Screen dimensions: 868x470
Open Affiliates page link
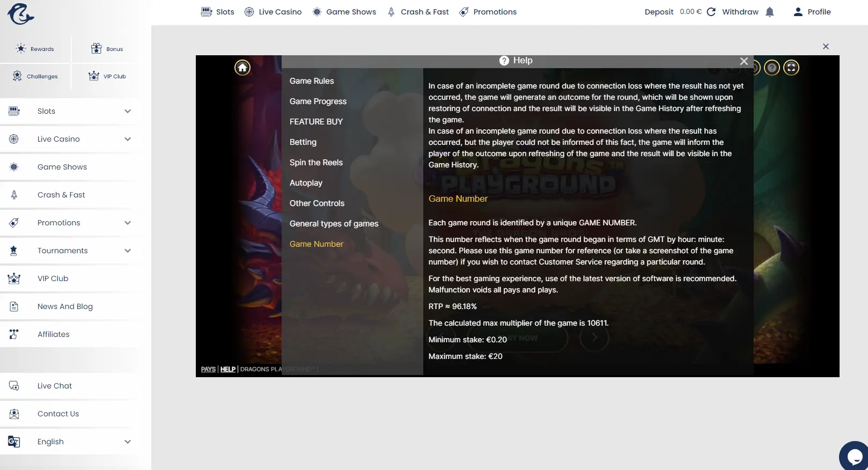tap(54, 334)
